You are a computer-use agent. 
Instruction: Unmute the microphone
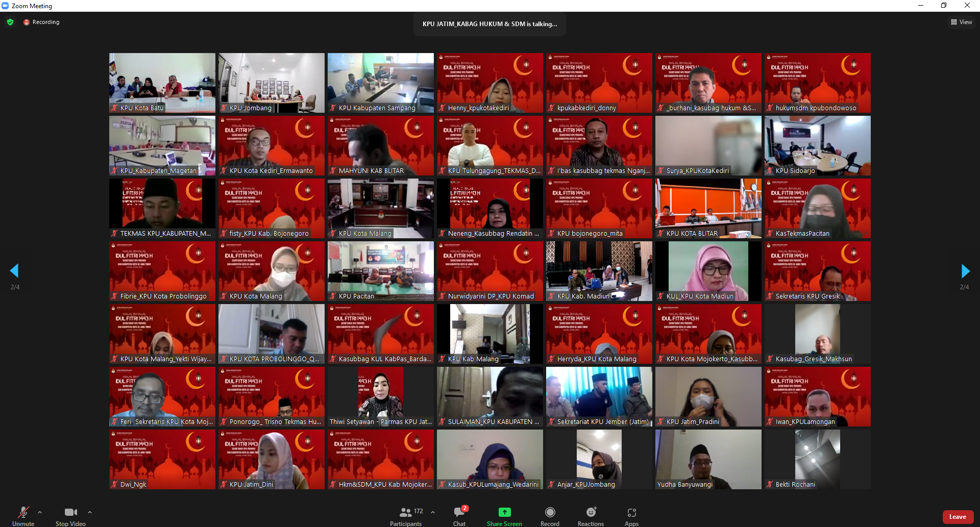click(23, 513)
